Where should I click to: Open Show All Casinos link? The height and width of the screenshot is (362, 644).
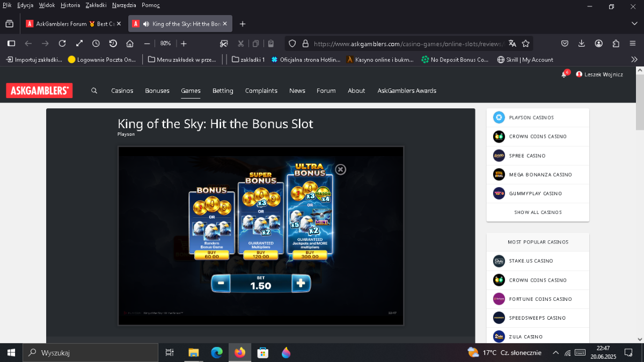click(x=538, y=212)
